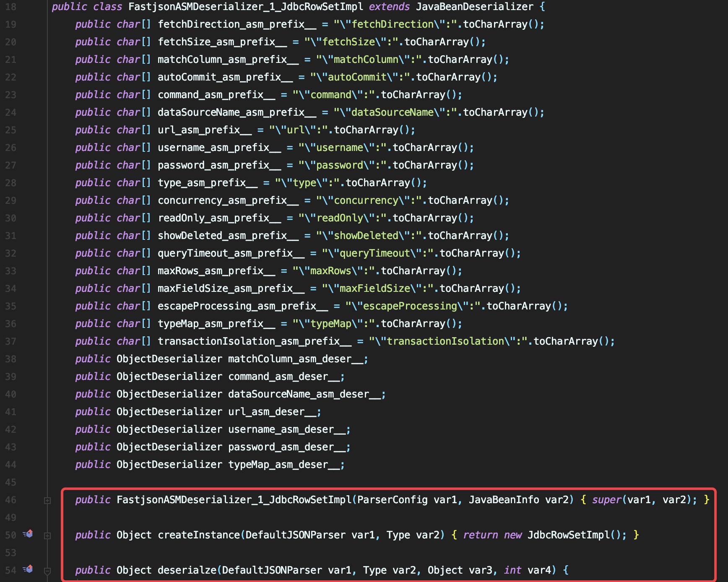
Task: Click the typeMap_asm_deser__ field name
Action: [284, 465]
